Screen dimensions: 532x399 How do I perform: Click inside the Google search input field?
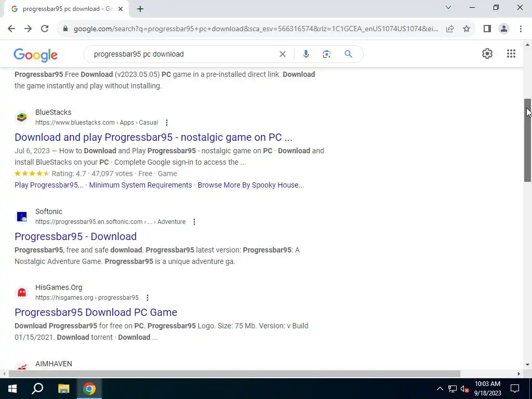tap(183, 54)
